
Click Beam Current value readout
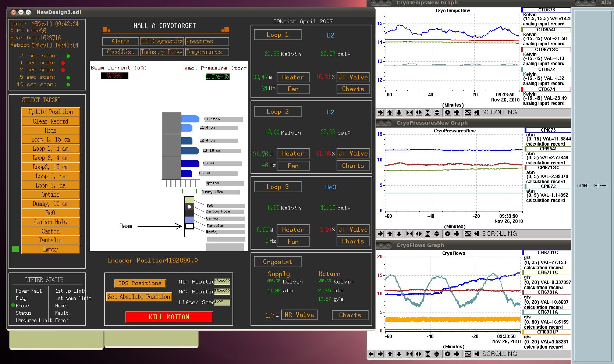(114, 76)
